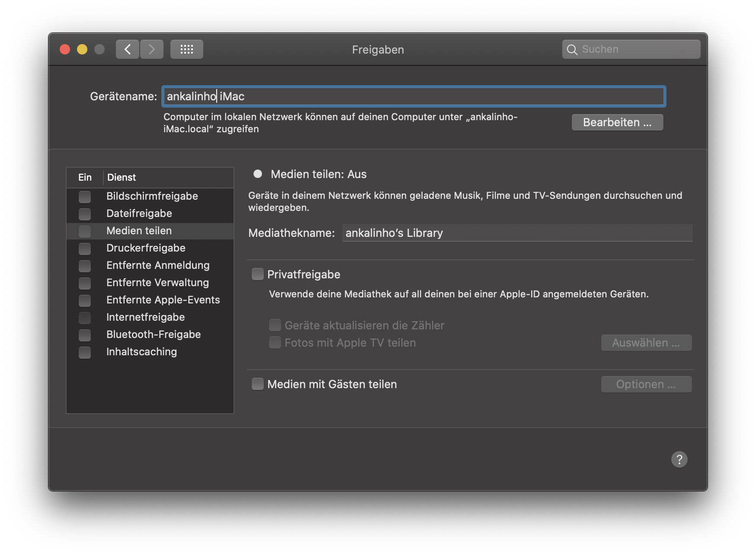Choose Inhaltscaching from services
The width and height of the screenshot is (756, 555).
click(x=141, y=352)
